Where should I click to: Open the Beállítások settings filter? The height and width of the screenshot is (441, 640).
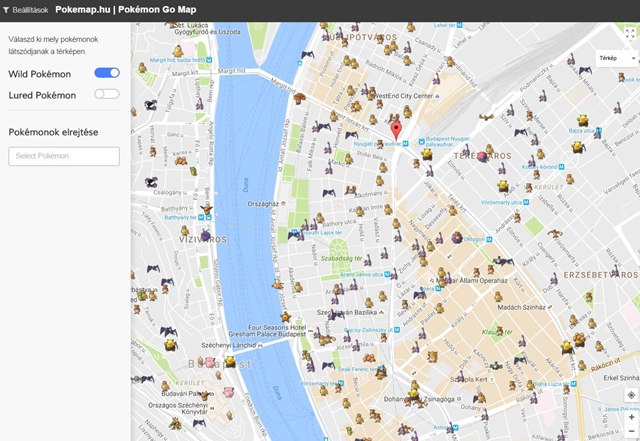click(25, 10)
